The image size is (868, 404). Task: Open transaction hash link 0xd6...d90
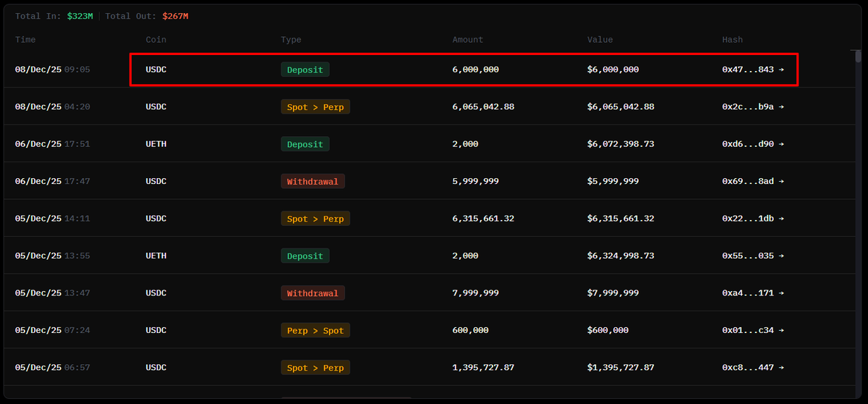(x=748, y=144)
